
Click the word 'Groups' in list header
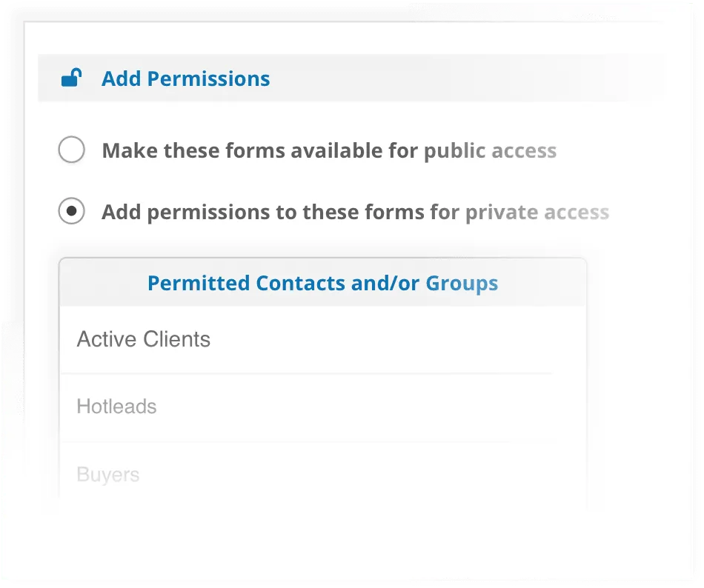462,283
